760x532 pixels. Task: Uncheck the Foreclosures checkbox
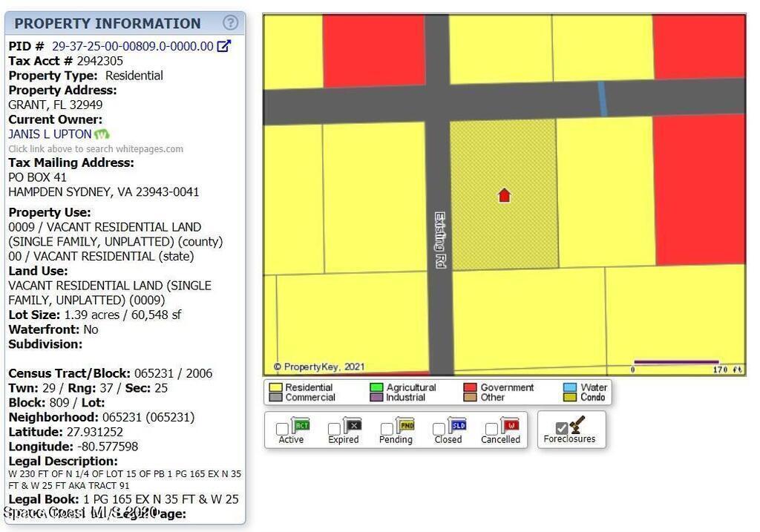[x=562, y=428]
